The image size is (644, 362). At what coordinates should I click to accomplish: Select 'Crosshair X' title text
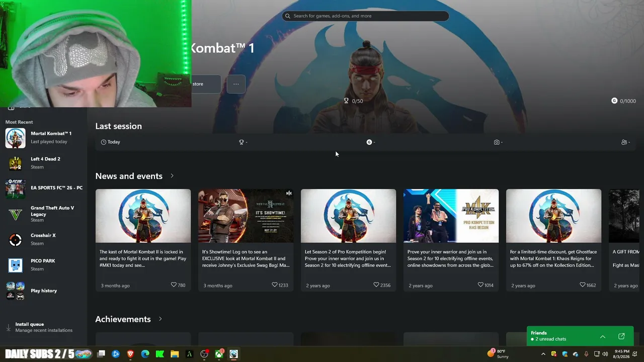coord(43,235)
